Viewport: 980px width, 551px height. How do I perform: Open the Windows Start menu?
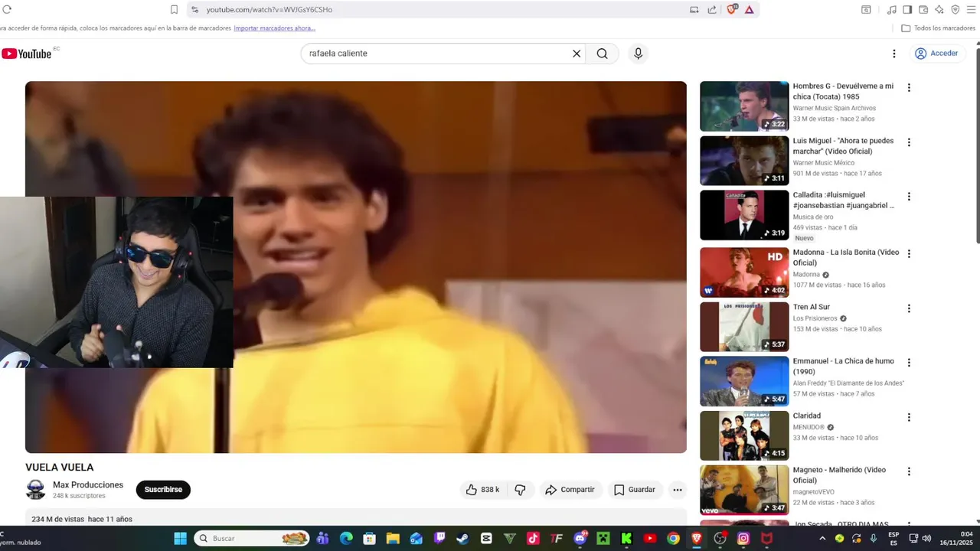tap(180, 539)
